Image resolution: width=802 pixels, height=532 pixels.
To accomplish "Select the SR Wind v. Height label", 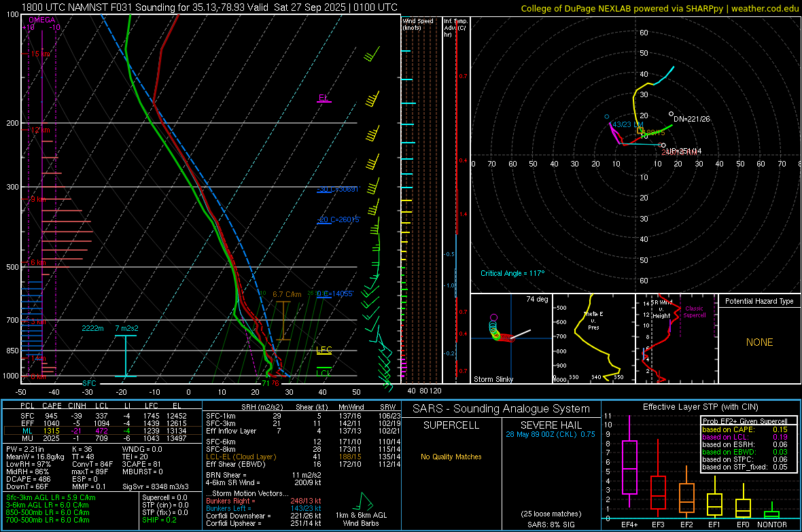I will [661, 309].
